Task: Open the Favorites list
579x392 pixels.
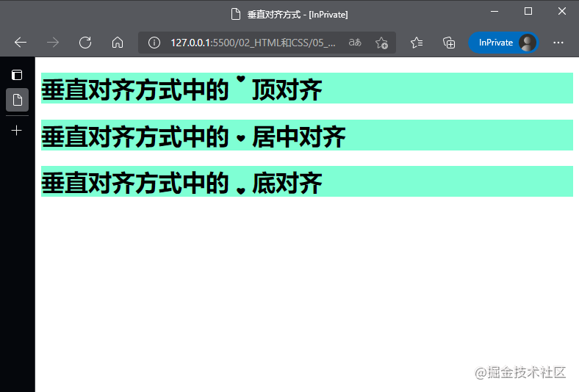Action: (x=417, y=43)
